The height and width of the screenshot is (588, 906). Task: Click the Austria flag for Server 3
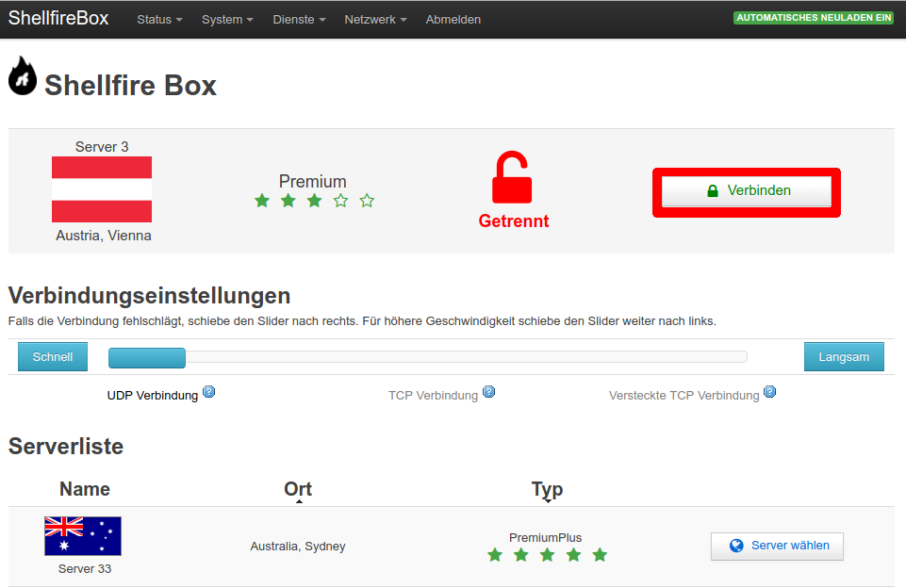tap(102, 189)
